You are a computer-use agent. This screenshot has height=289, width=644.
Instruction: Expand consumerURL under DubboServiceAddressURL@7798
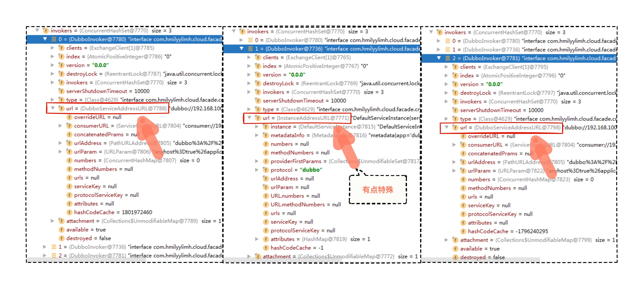pos(454,145)
